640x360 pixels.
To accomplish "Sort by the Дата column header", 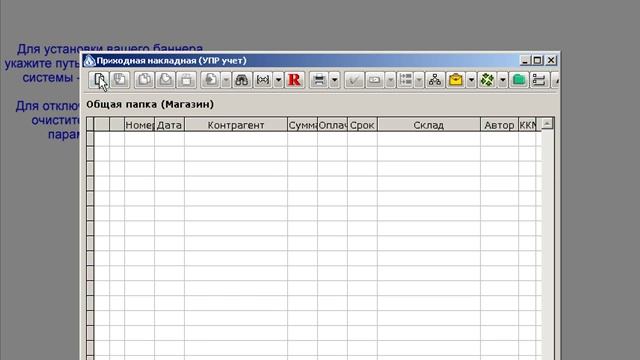I will (169, 125).
